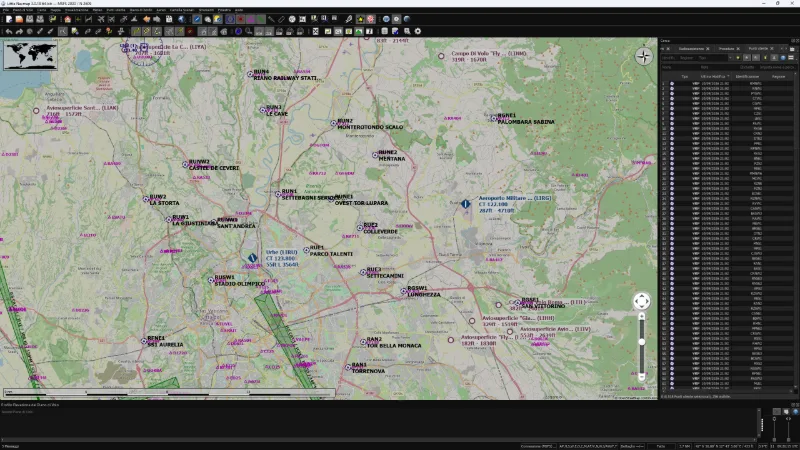Click the Aeroporto Militare (LIRG) airport symbol

click(465, 204)
